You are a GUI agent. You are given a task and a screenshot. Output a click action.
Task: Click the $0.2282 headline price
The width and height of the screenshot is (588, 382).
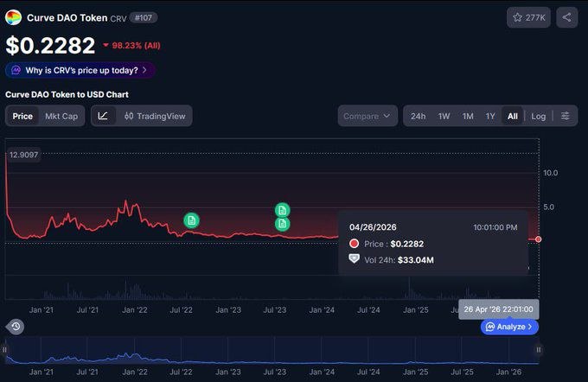point(50,45)
